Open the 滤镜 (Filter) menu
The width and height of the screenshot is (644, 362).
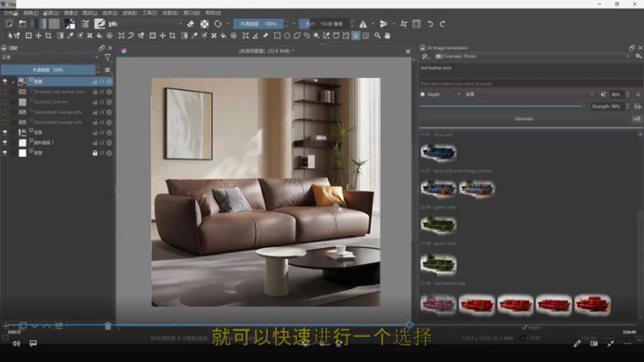(129, 13)
